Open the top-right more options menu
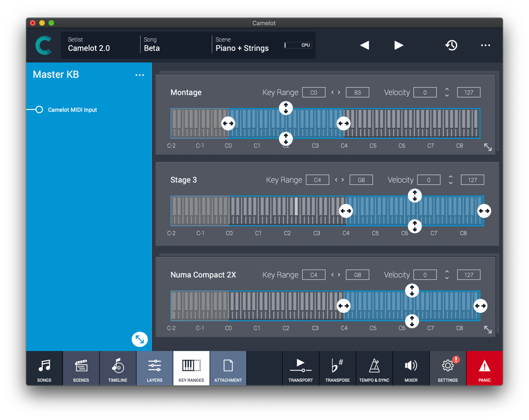This screenshot has width=529, height=420. pos(486,45)
